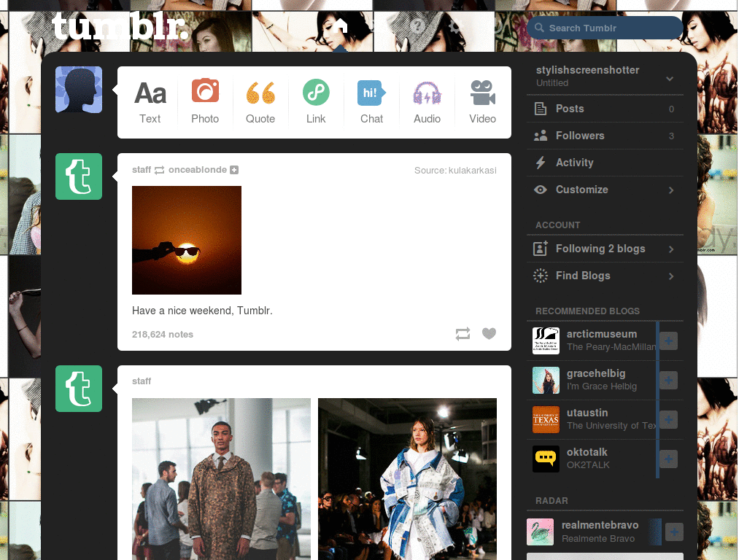
Task: Create a new Link post
Action: [x=316, y=102]
